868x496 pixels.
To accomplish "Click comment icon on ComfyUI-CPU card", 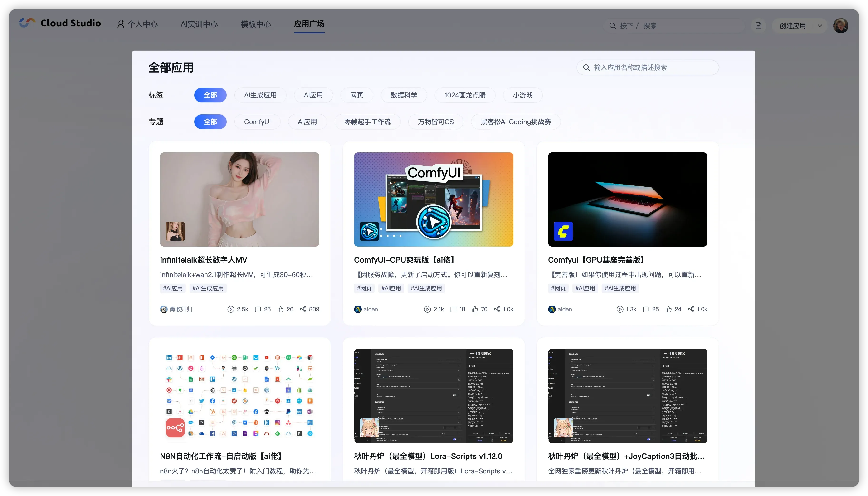I will point(453,309).
